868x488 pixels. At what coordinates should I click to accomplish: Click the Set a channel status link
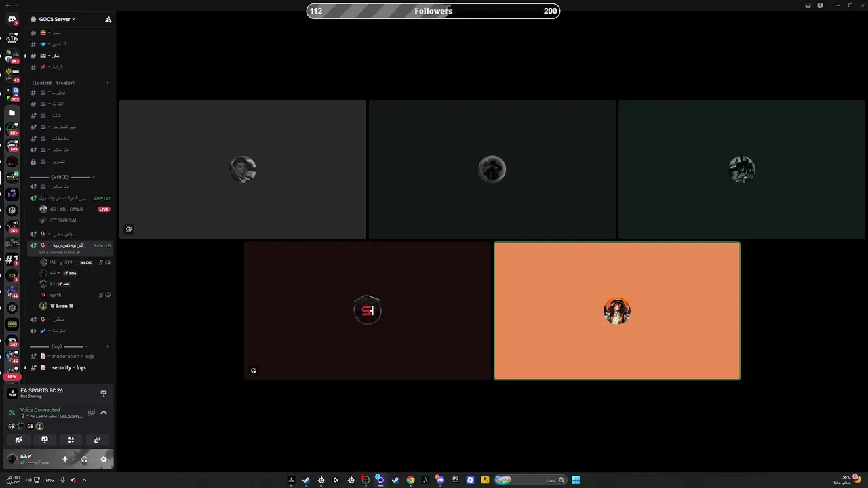pos(59,252)
